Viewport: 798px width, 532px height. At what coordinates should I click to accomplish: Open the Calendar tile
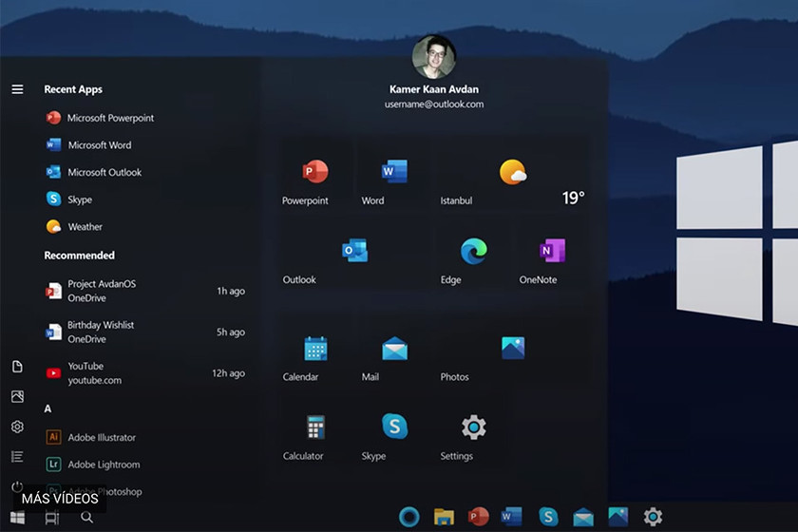tap(315, 357)
